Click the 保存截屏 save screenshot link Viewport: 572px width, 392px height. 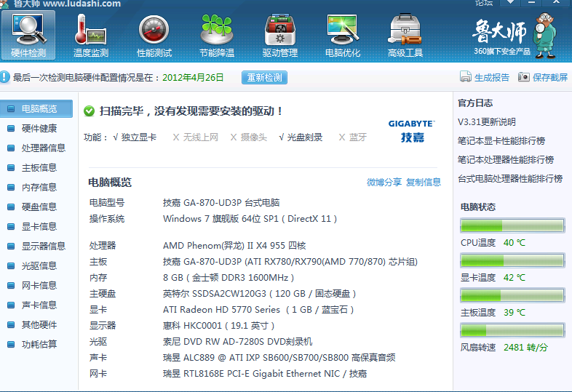point(543,77)
